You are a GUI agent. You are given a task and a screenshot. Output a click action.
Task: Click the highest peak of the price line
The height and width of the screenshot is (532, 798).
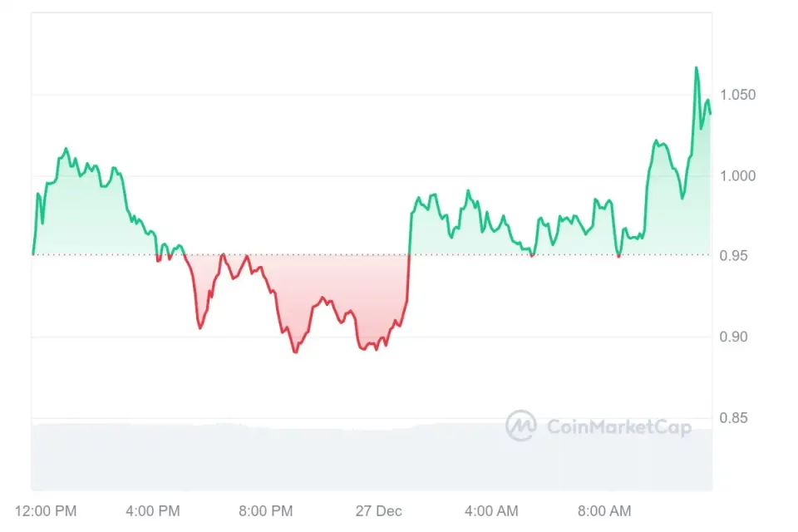click(697, 68)
